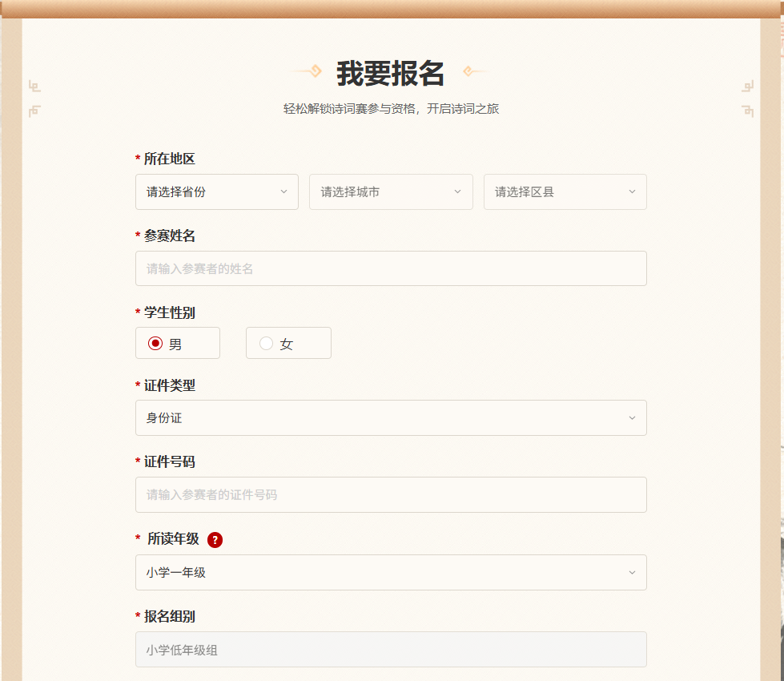Click the decorative scroll ornament left of 我要报名
This screenshot has width=784, height=681.
pos(312,71)
